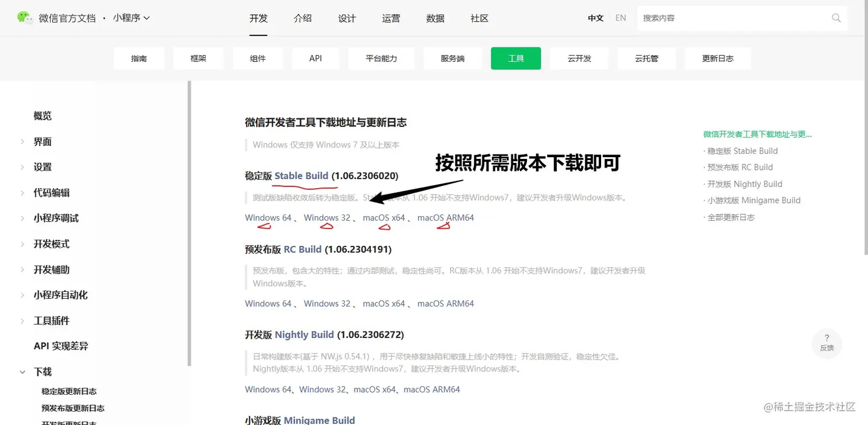The height and width of the screenshot is (425, 868).
Task: Download Nightly Build macOS x64
Action: (x=375, y=389)
